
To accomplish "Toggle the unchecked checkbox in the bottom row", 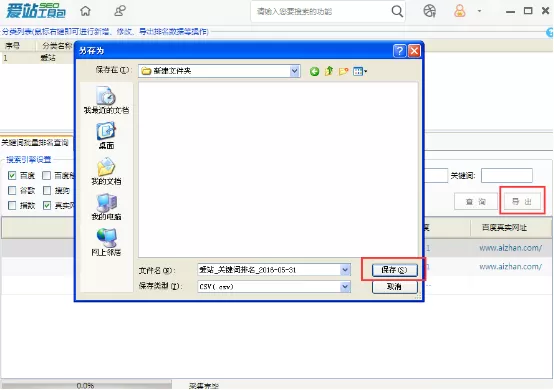I will click(x=12, y=205).
